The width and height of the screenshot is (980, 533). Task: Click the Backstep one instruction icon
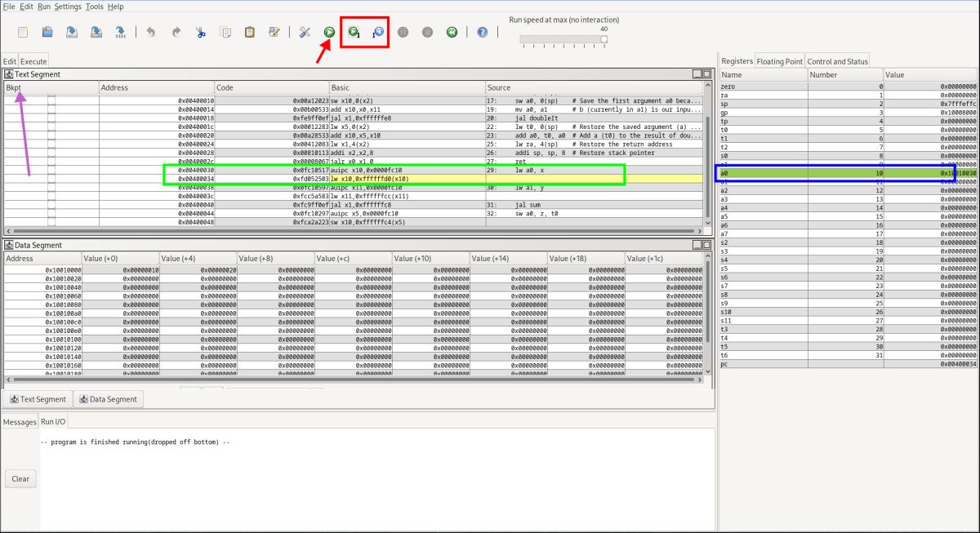click(378, 32)
